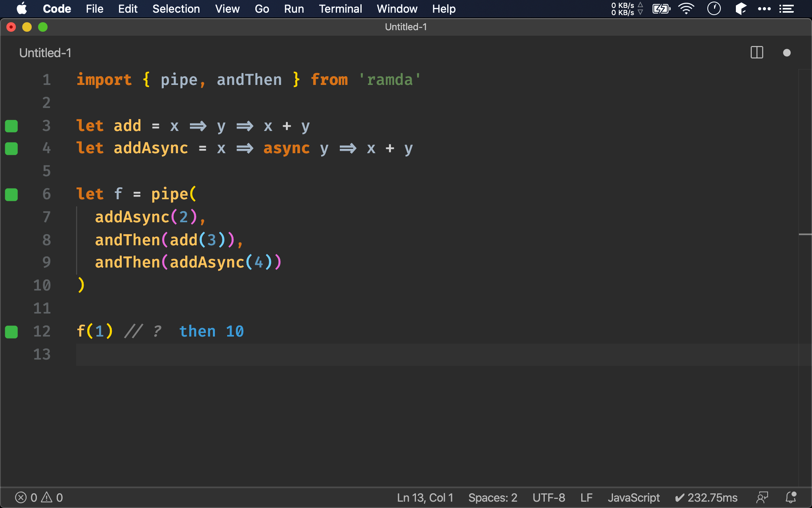Click 'Spaces: 2' indentation setting
Image resolution: width=812 pixels, height=508 pixels.
[493, 498]
